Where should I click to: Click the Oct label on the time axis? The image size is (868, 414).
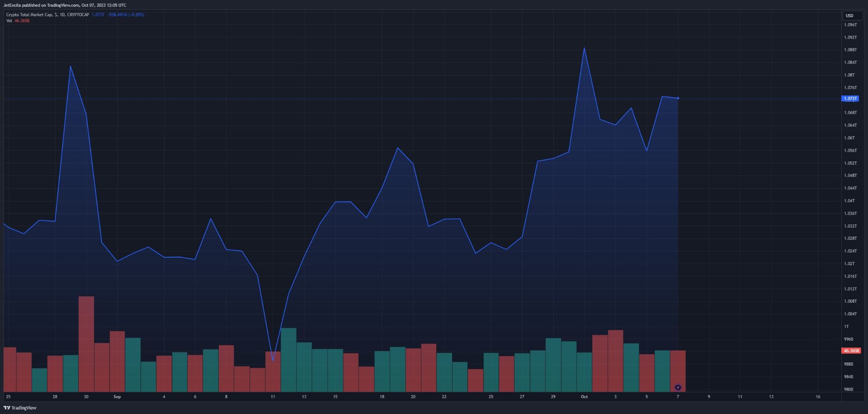584,397
